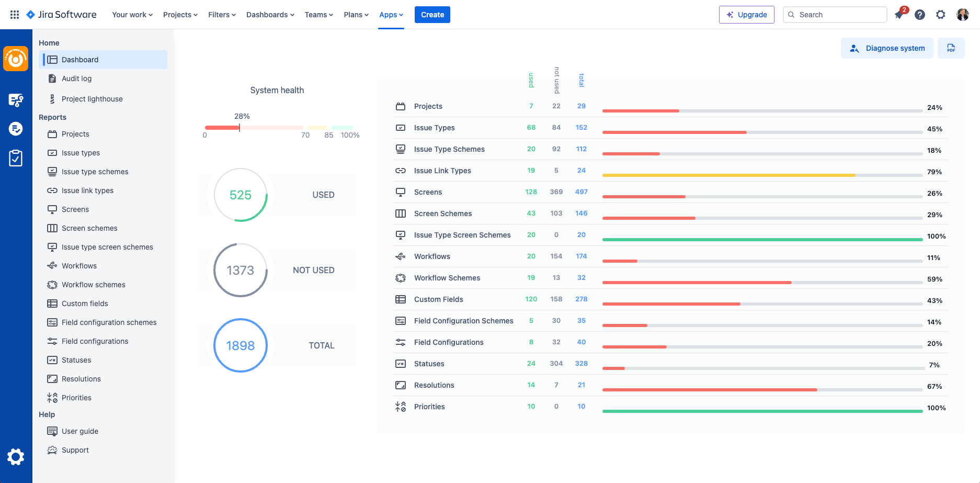The image size is (980, 483).
Task: Click the Statuses row icon in table
Action: 401,364
